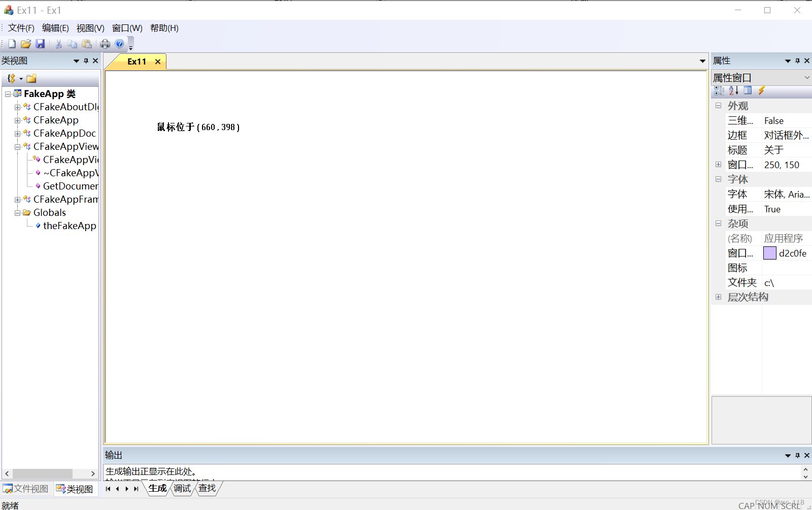Screen dimensions: 812x510
Task: Print using the printer icon
Action: point(105,44)
